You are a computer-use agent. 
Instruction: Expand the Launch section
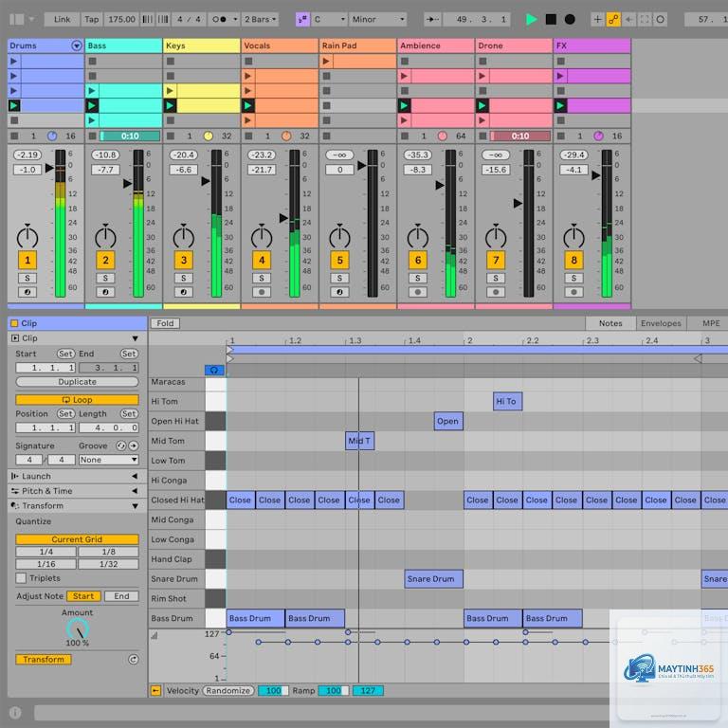point(135,476)
